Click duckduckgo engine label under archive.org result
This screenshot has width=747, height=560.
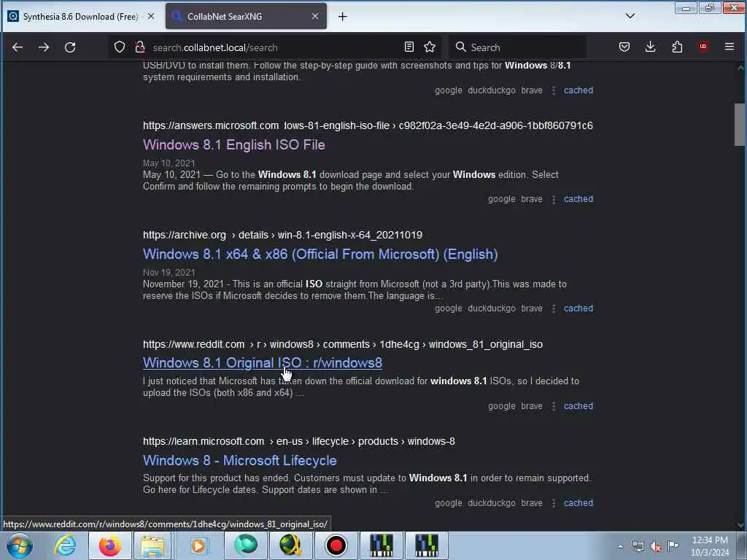pyautogui.click(x=491, y=308)
